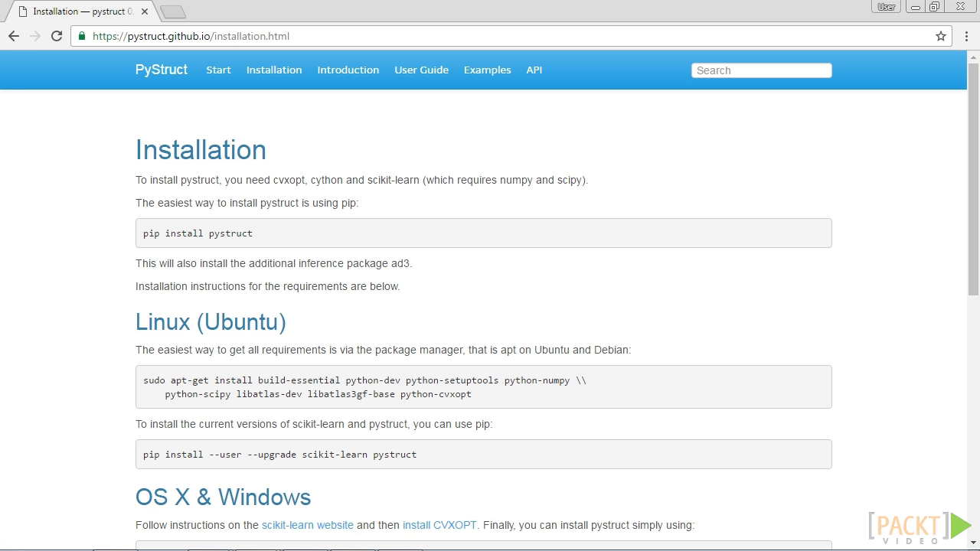Click the forward navigation arrow
980x551 pixels.
[35, 36]
